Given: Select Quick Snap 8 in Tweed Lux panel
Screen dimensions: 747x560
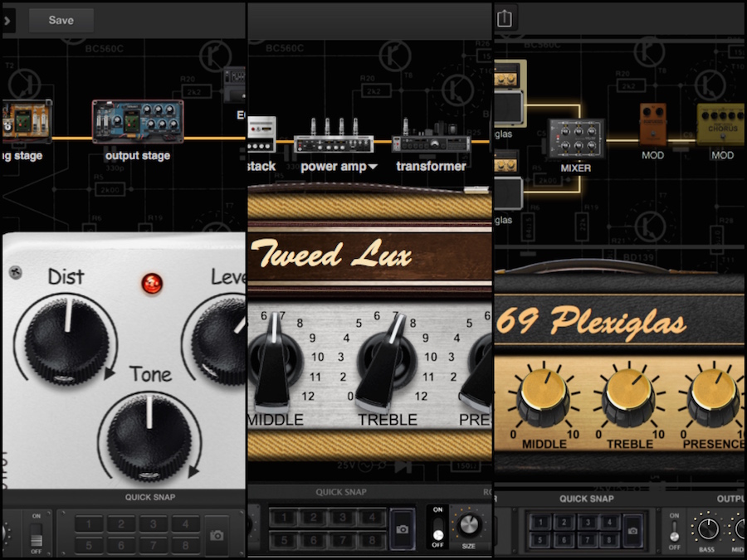Looking at the screenshot, I should 372,540.
